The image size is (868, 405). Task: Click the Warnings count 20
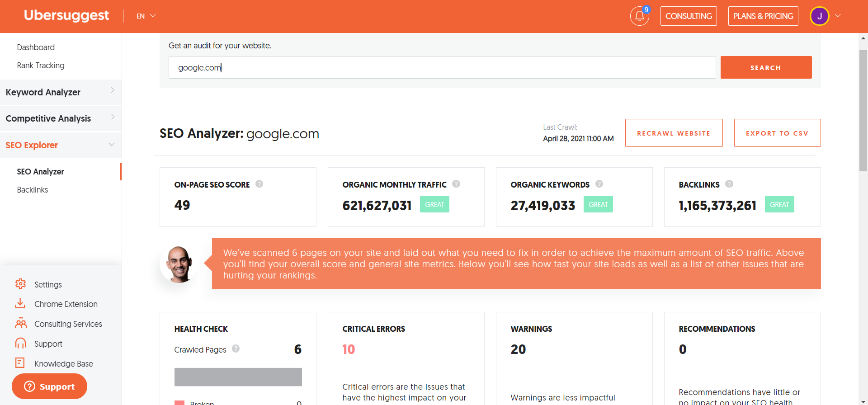tap(518, 349)
